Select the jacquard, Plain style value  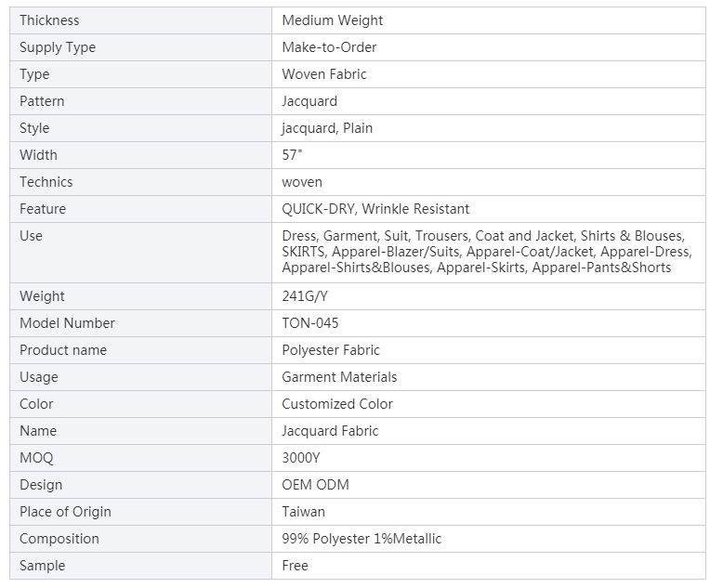point(327,128)
